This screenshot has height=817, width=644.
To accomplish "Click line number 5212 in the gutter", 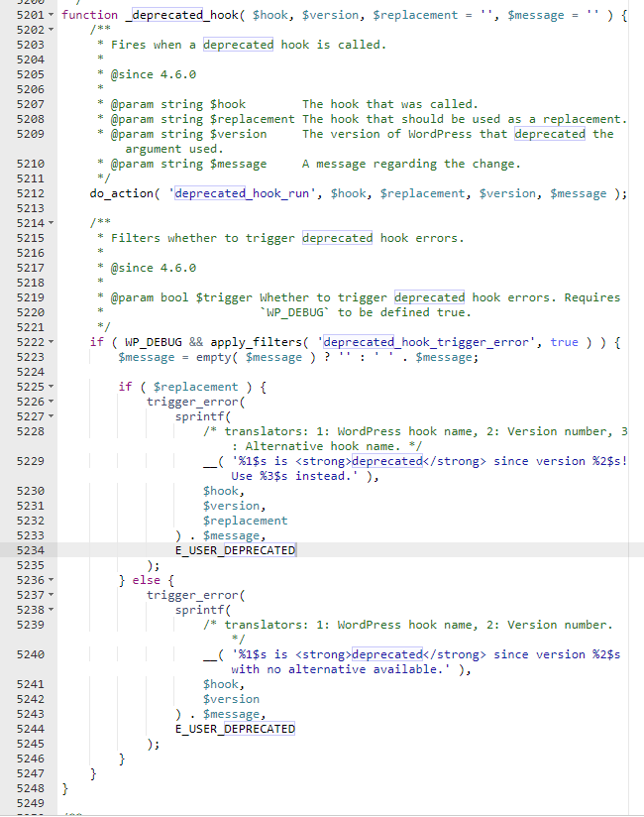I will pos(30,193).
